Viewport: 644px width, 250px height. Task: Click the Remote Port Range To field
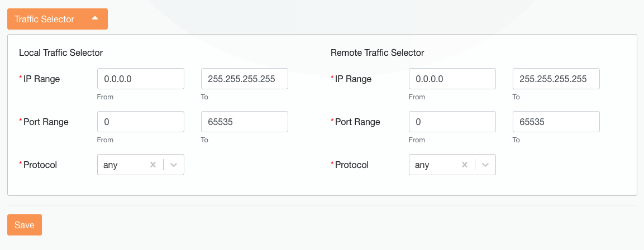[556, 122]
